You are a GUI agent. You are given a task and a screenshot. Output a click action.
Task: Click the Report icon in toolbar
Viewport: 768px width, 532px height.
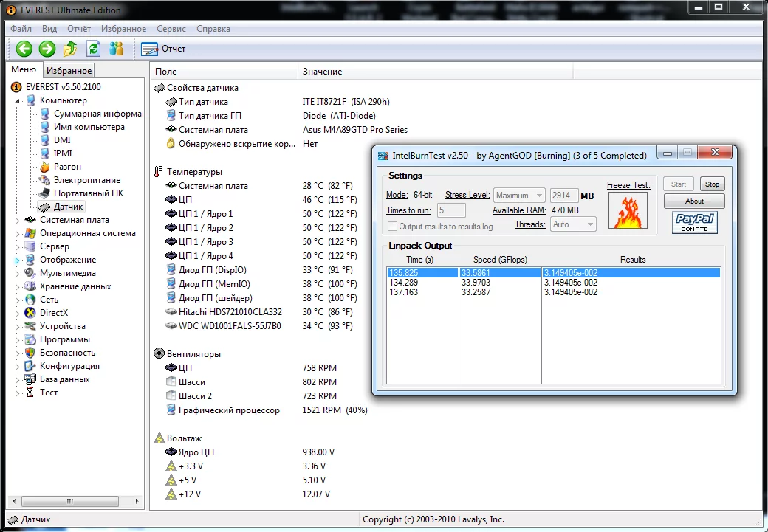[150, 49]
